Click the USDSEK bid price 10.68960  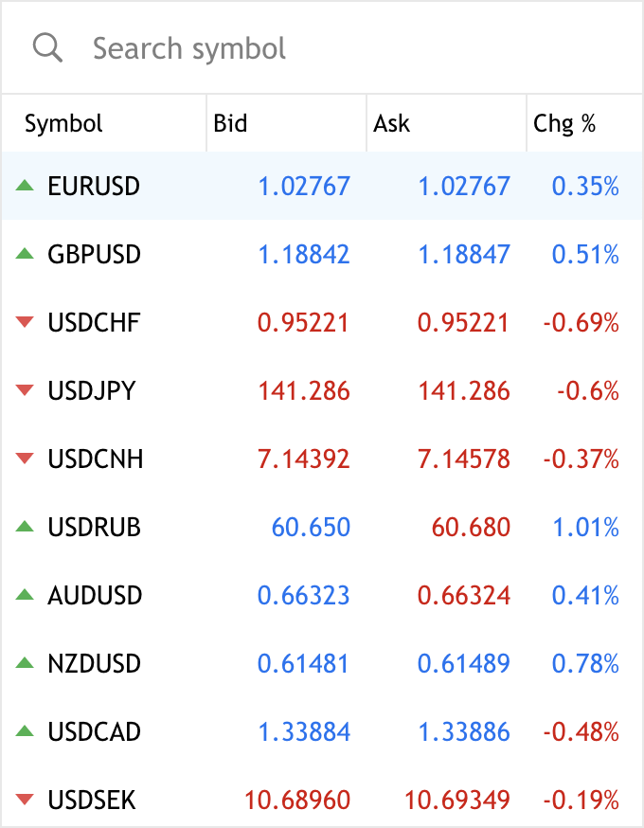[x=297, y=801]
